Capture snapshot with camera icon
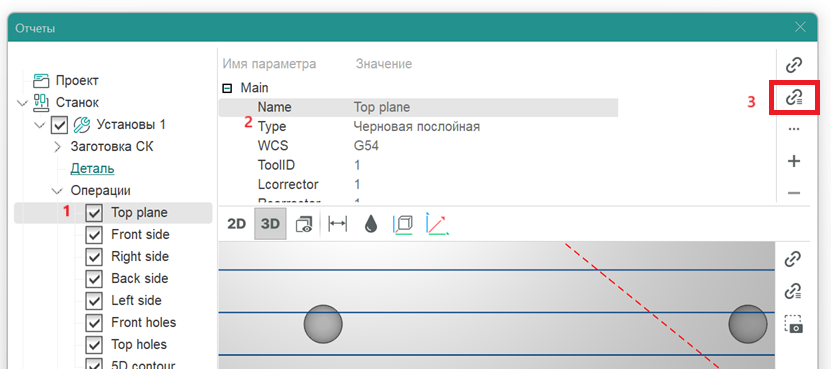Screen dimensions: 831x389 pyautogui.click(x=793, y=324)
